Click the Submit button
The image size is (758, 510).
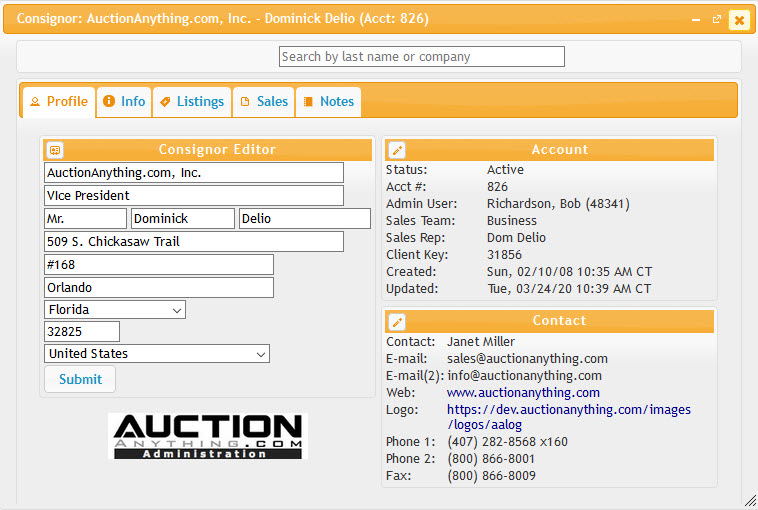[x=80, y=379]
